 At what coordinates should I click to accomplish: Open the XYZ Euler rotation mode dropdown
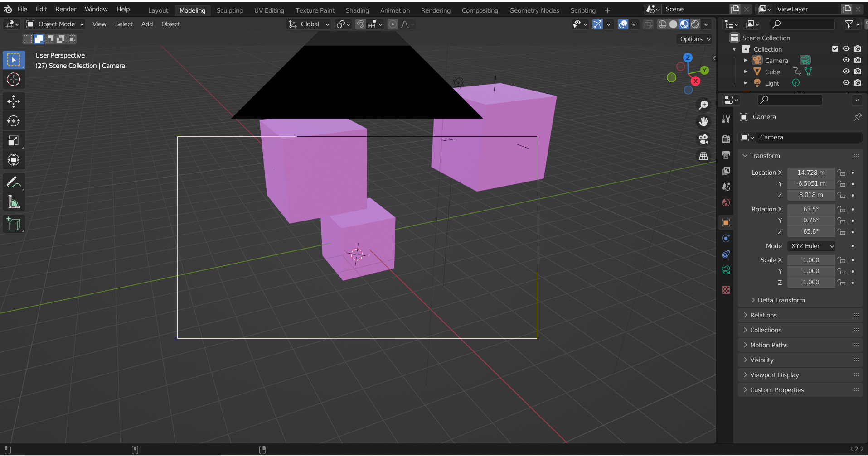811,246
